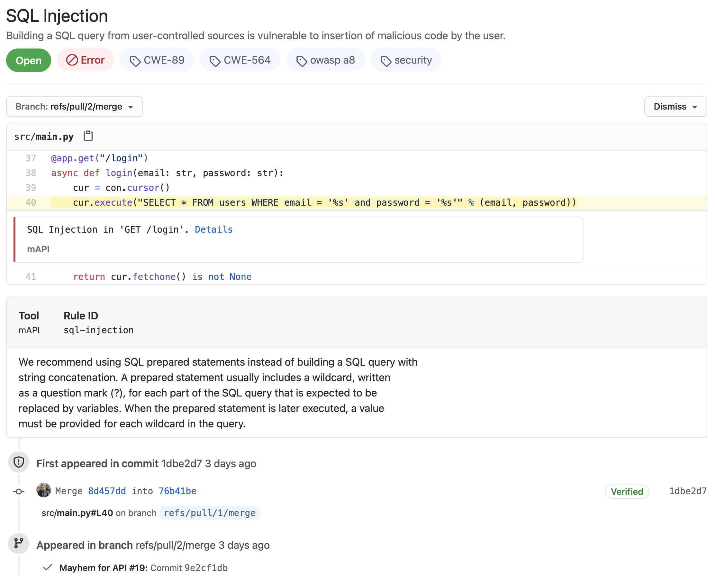This screenshot has width=715, height=588.
Task: Click the red prohibition icon inside the Error badge
Action: pyautogui.click(x=72, y=60)
